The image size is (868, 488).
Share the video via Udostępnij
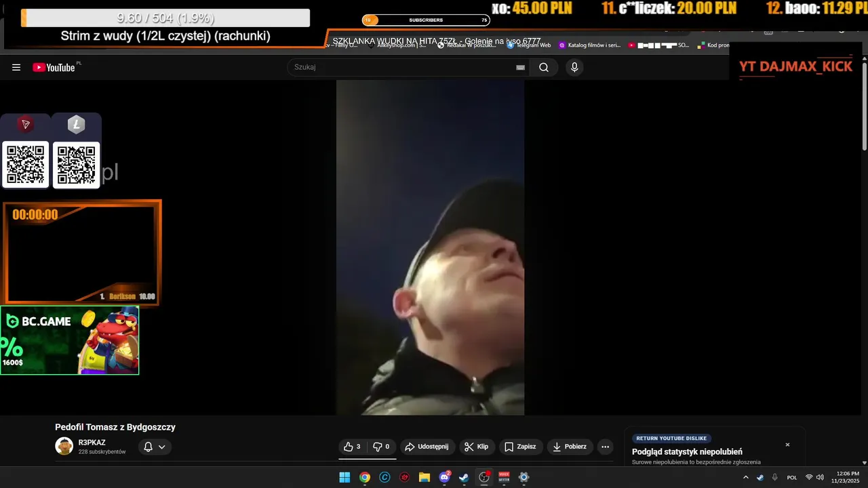pos(427,447)
